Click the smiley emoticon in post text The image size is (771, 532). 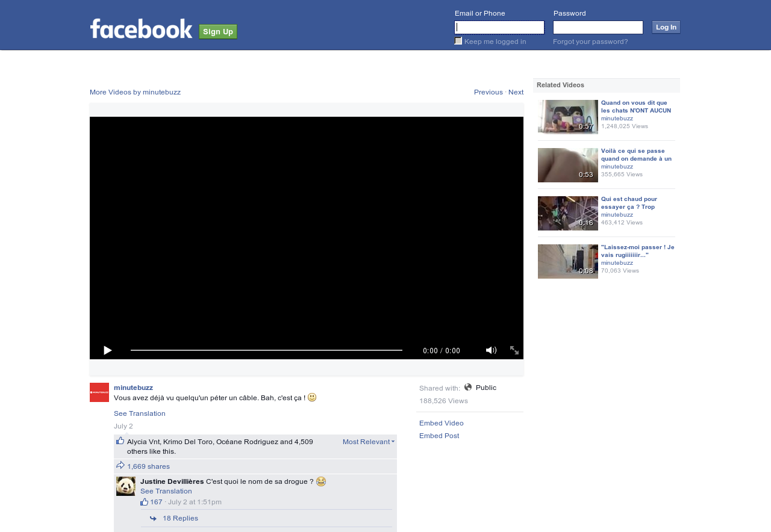point(312,397)
